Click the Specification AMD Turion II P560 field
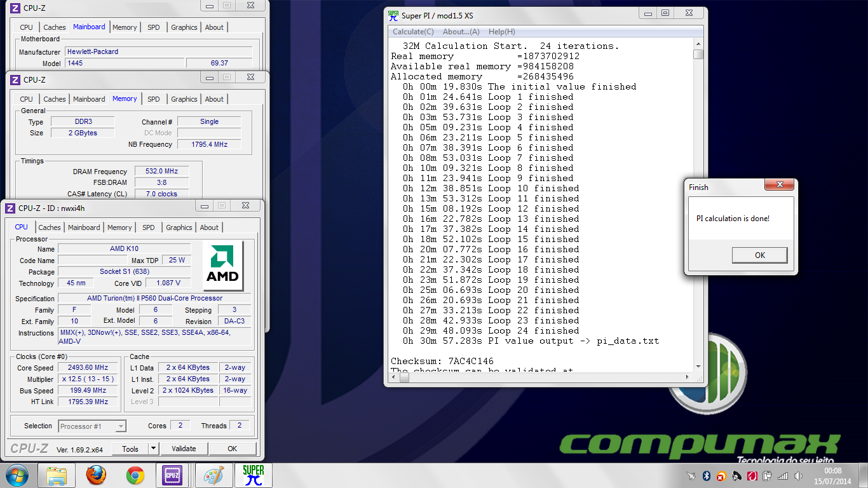The image size is (868, 488). [x=154, y=298]
